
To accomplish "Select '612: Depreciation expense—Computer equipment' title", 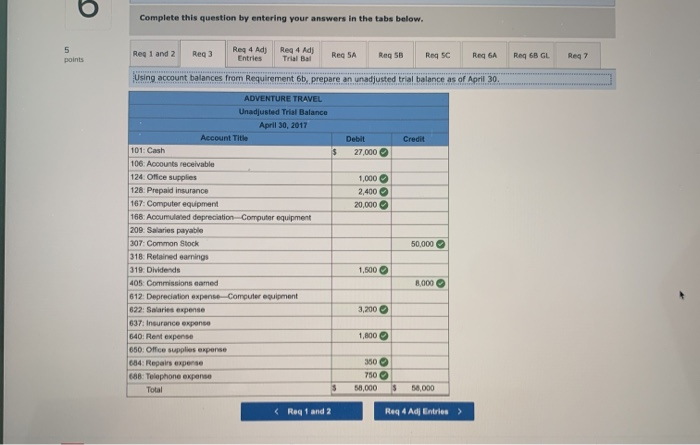I will coord(214,296).
